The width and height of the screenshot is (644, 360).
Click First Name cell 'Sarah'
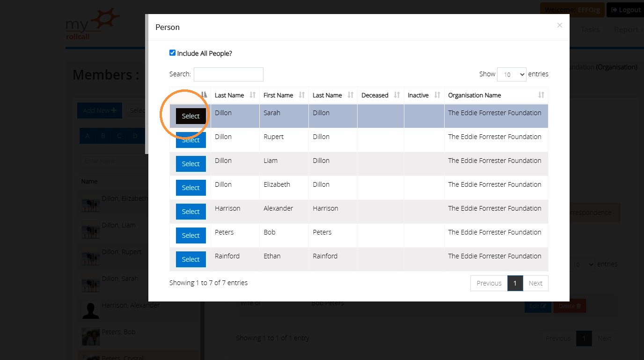coord(272,113)
